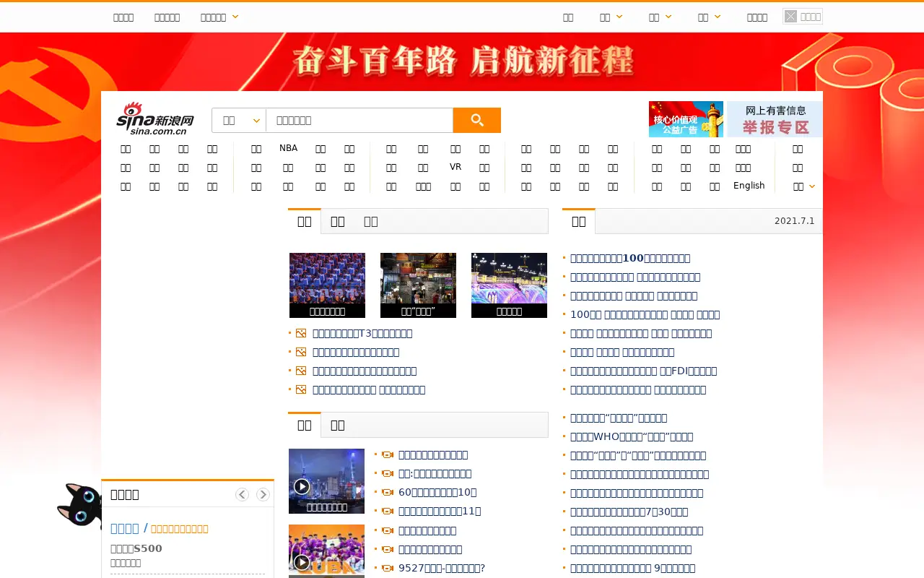Open the headline mentioning WHO

[632, 436]
